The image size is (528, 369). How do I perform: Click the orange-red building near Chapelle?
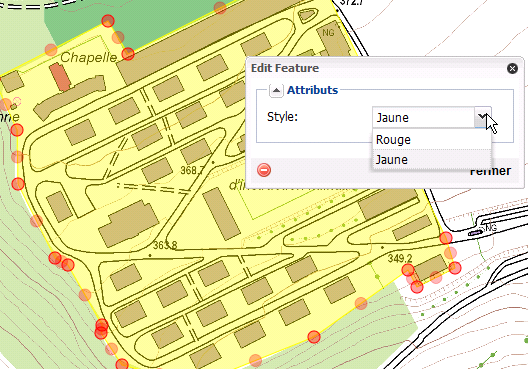point(60,77)
